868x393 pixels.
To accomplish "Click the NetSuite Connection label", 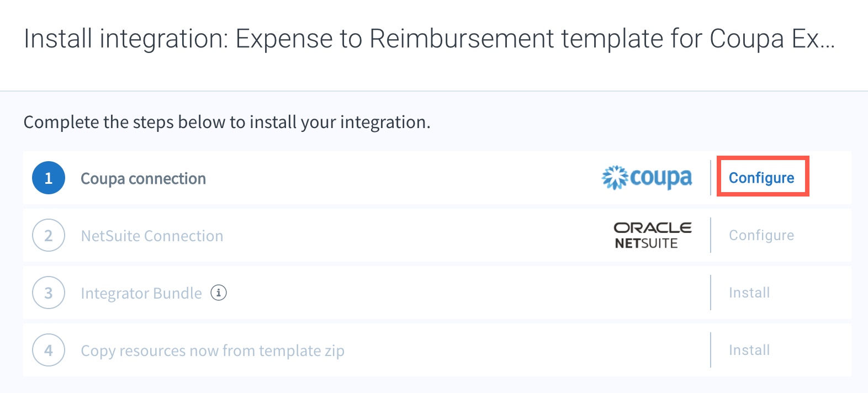I will (x=152, y=236).
